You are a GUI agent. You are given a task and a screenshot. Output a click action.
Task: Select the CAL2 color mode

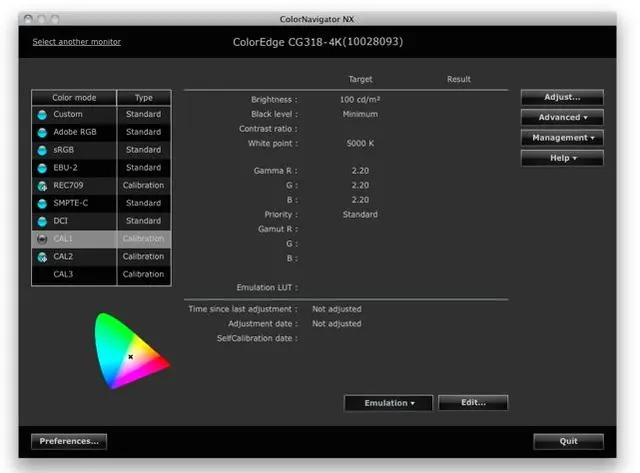tap(101, 256)
